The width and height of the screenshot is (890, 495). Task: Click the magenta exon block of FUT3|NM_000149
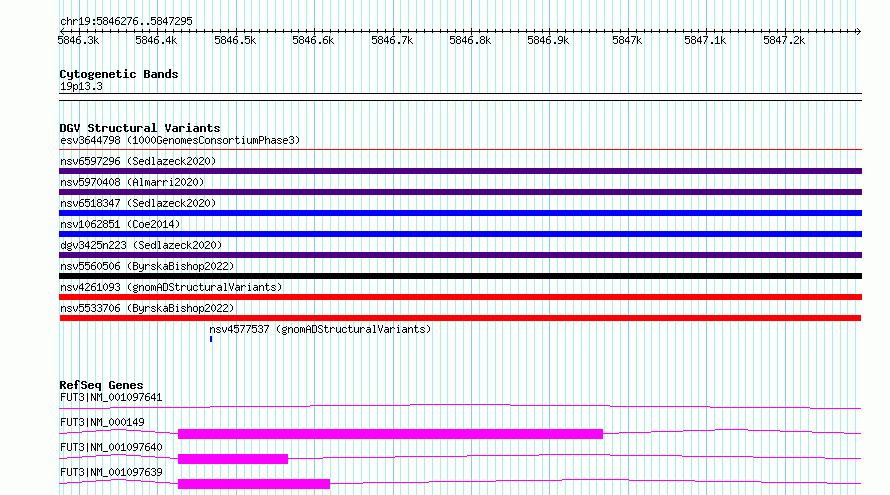(x=390, y=434)
